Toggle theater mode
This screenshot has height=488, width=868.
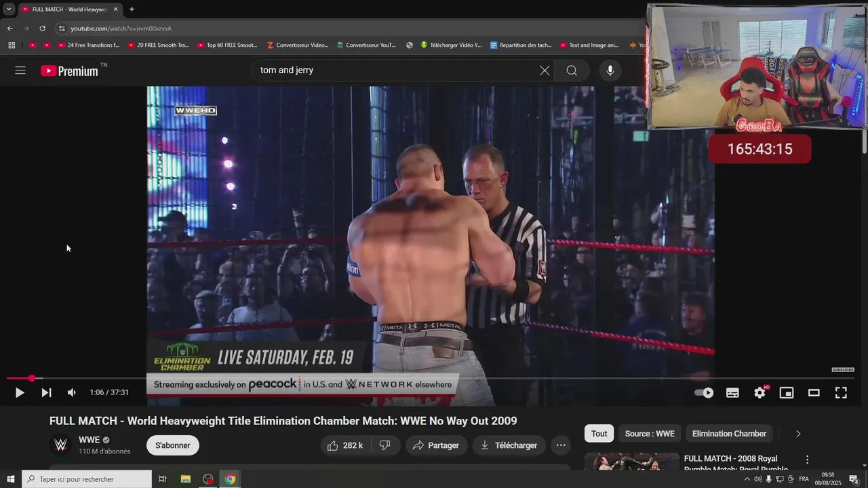814,392
